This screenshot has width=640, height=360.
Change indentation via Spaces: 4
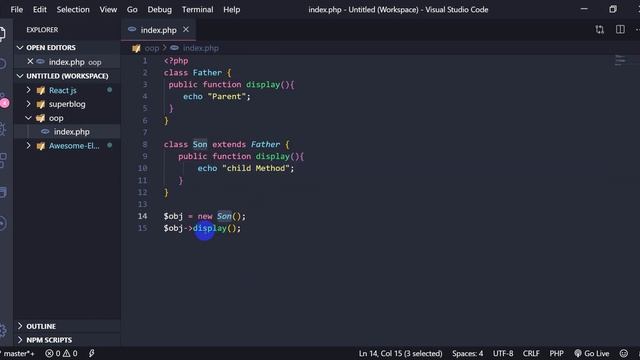[x=467, y=353]
